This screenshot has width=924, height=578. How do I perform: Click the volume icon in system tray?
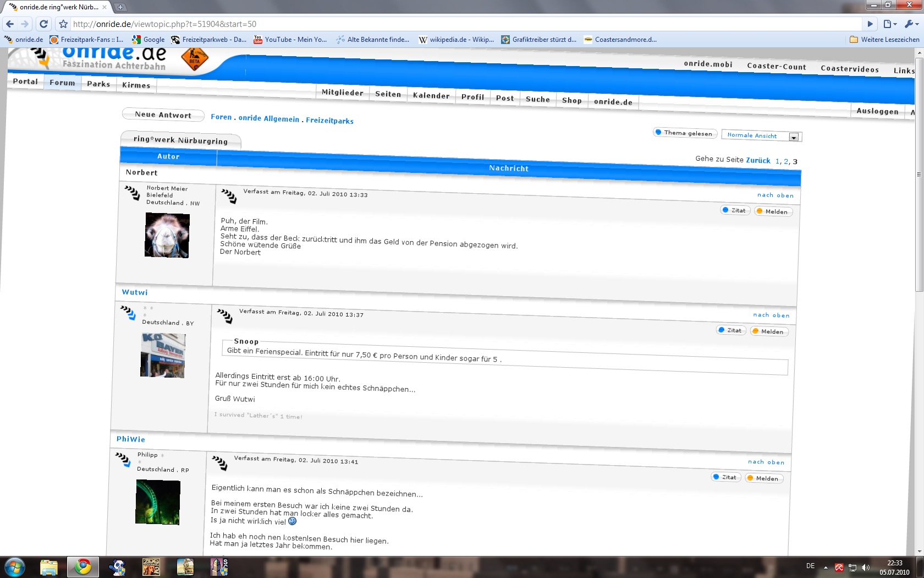pos(866,567)
